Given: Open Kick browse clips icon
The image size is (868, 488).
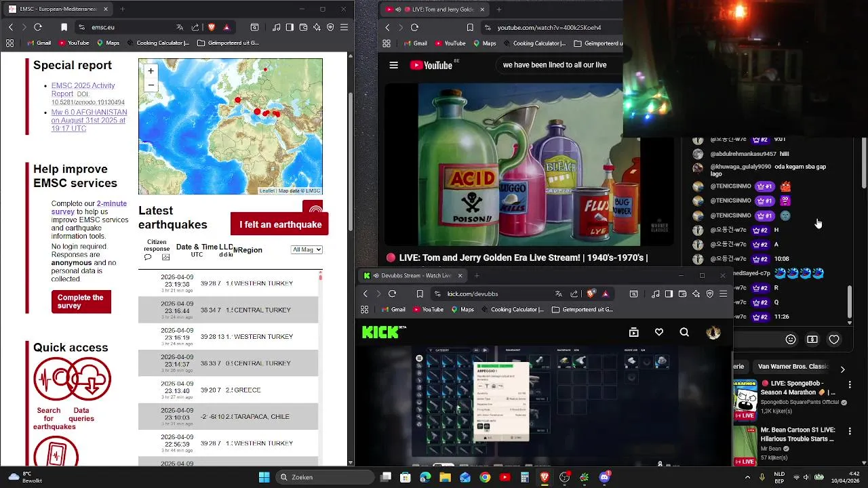Looking at the screenshot, I should point(634,332).
